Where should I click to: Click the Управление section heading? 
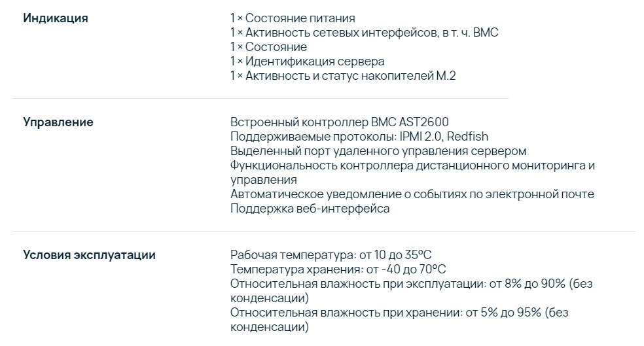tap(58, 122)
